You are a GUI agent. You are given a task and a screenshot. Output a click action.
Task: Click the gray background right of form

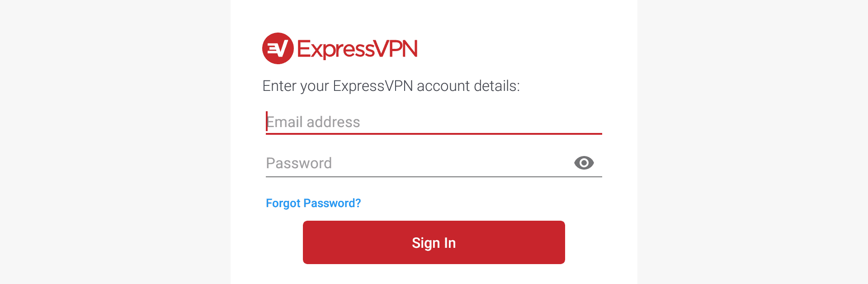pyautogui.click(x=753, y=142)
